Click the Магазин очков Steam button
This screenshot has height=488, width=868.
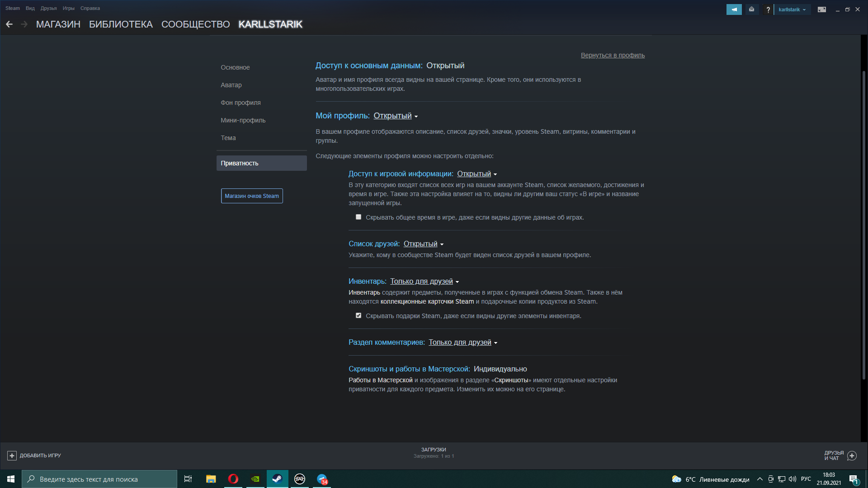[252, 196]
